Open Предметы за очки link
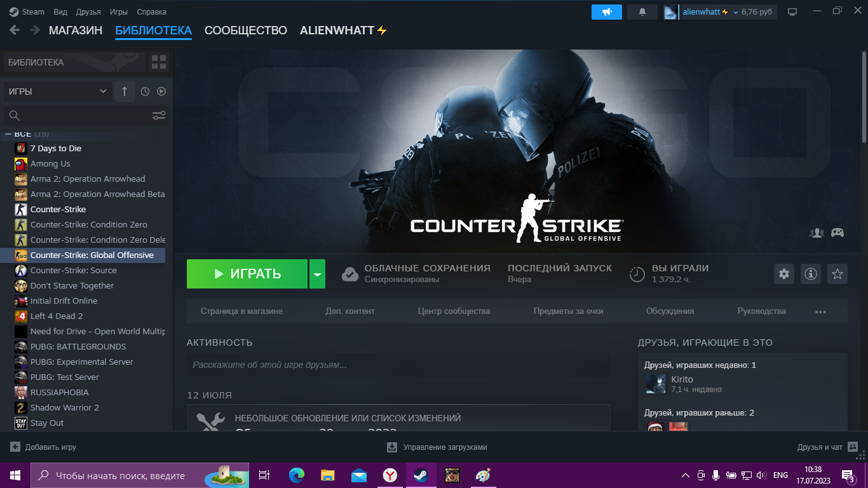 (x=568, y=311)
